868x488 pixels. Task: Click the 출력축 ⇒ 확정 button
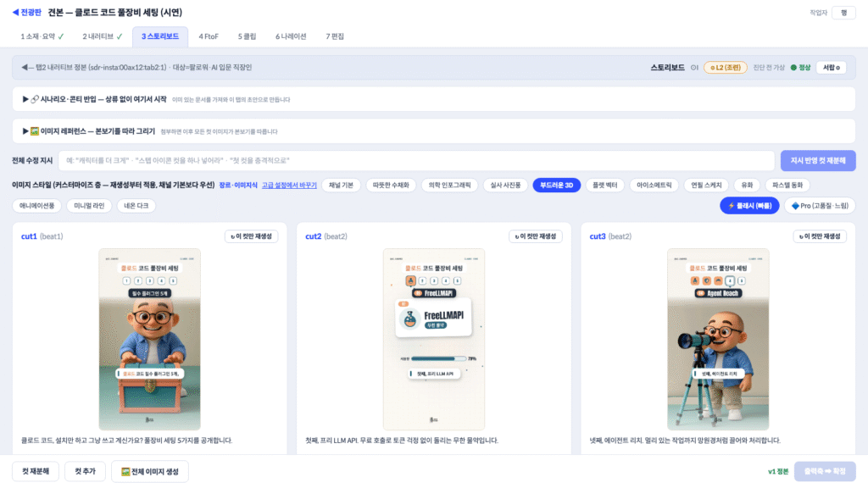pos(825,471)
